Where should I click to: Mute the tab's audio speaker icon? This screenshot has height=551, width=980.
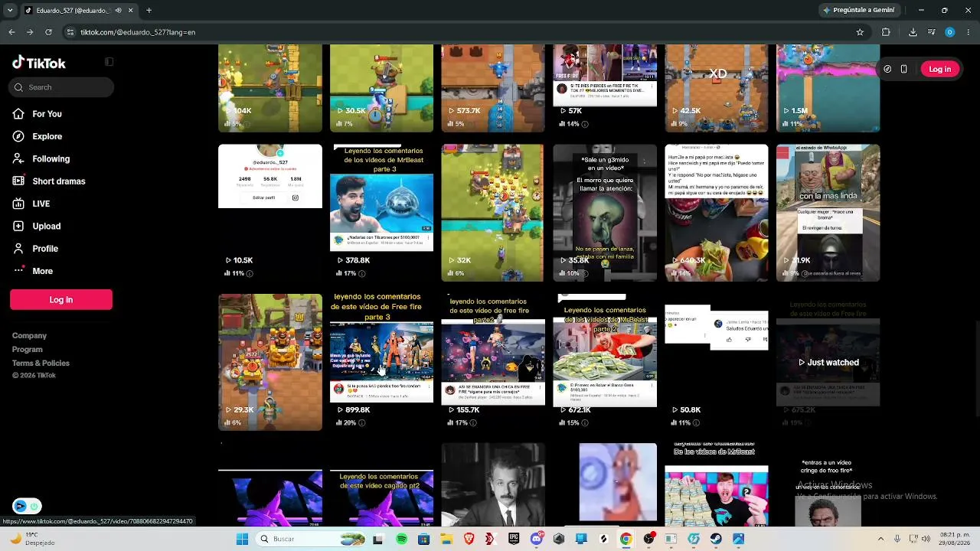pyautogui.click(x=118, y=10)
